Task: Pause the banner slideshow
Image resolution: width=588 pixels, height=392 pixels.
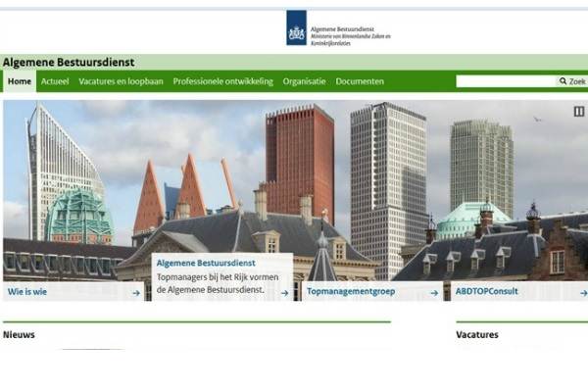Action: click(578, 112)
